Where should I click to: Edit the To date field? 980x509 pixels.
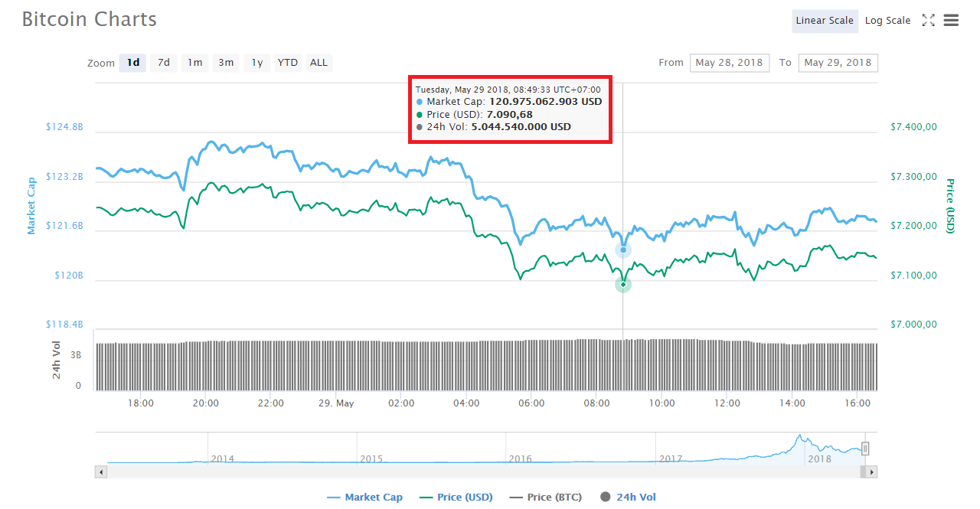click(838, 63)
